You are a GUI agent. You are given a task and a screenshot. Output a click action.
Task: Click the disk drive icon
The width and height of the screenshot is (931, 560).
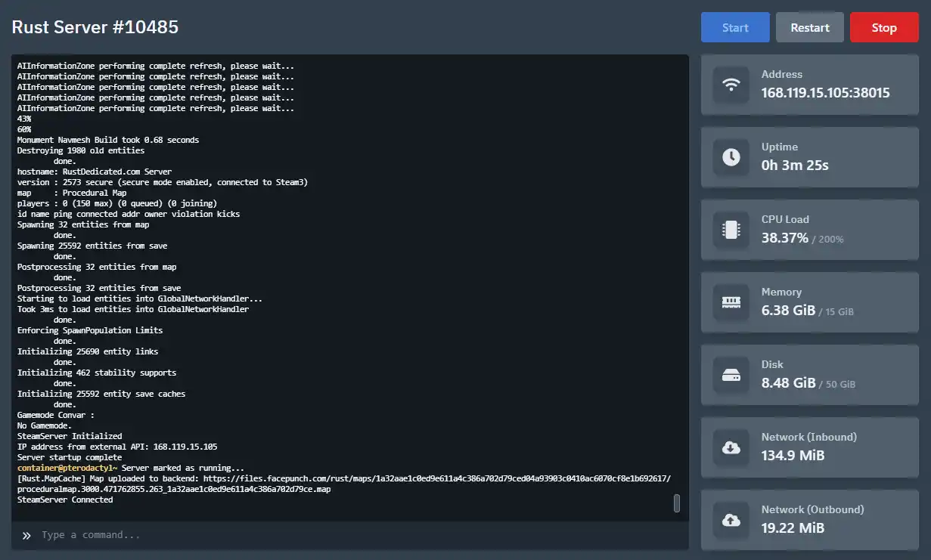point(731,375)
